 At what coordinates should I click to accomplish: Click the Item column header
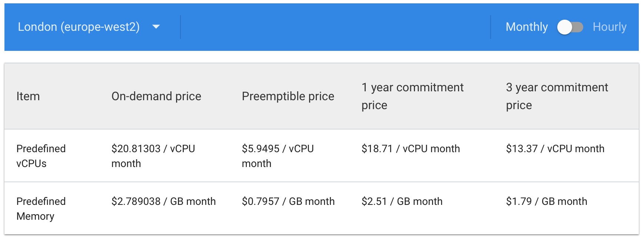(28, 96)
